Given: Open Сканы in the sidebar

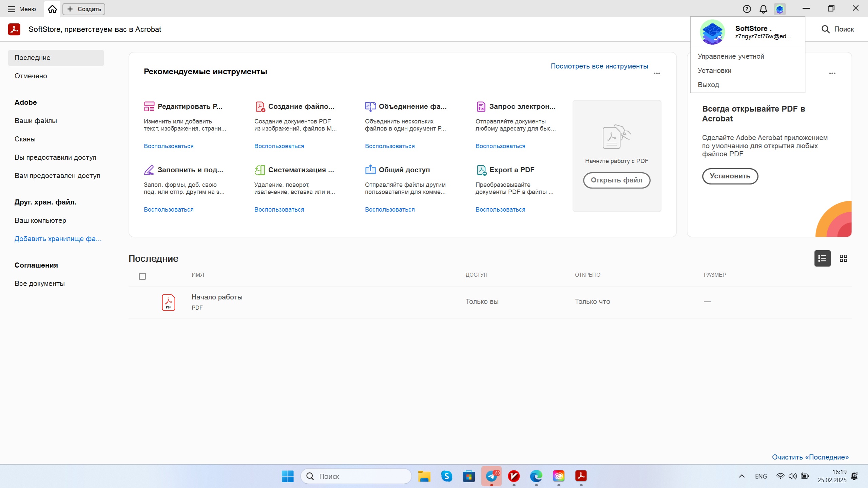Looking at the screenshot, I should [25, 139].
